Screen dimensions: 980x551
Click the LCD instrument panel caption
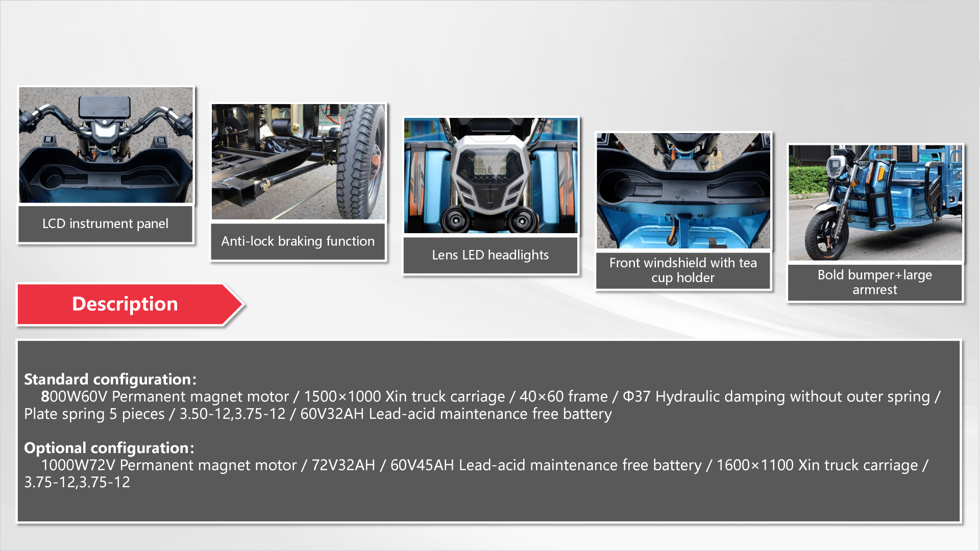point(105,224)
